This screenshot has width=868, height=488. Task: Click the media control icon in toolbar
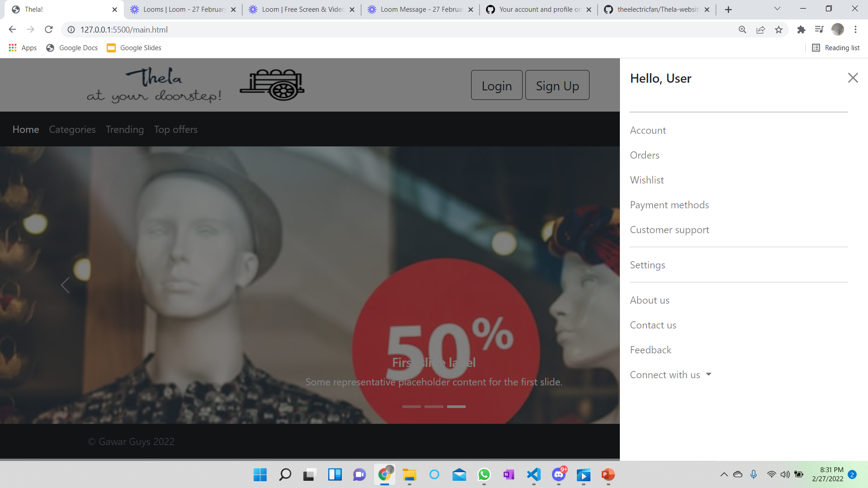pos(819,29)
